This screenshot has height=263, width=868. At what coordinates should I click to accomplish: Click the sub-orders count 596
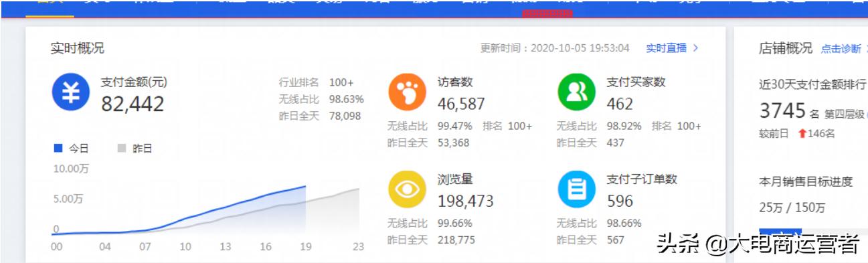(620, 201)
